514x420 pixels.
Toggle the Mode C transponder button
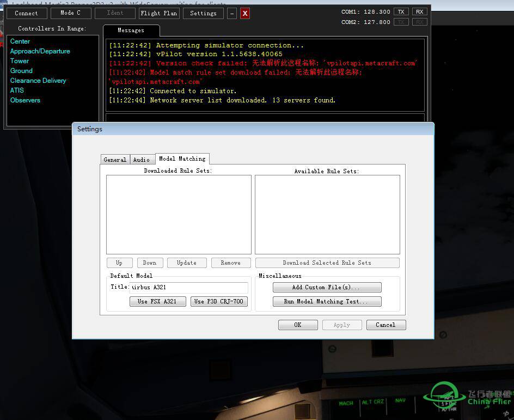tap(70, 13)
